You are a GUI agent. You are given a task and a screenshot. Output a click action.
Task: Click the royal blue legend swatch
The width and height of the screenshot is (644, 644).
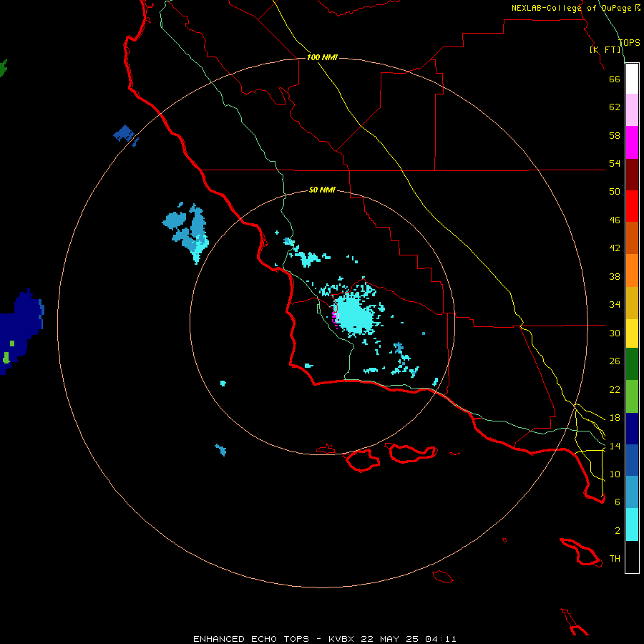632,460
